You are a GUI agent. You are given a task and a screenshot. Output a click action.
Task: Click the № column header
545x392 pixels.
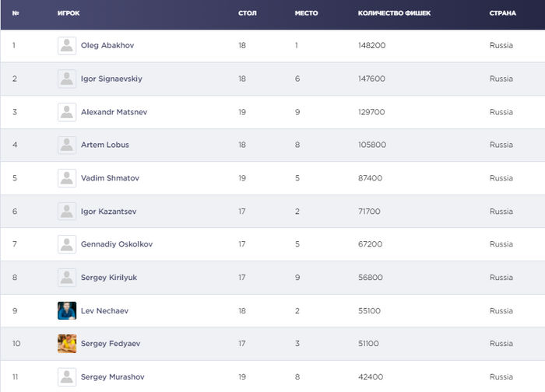(x=16, y=13)
